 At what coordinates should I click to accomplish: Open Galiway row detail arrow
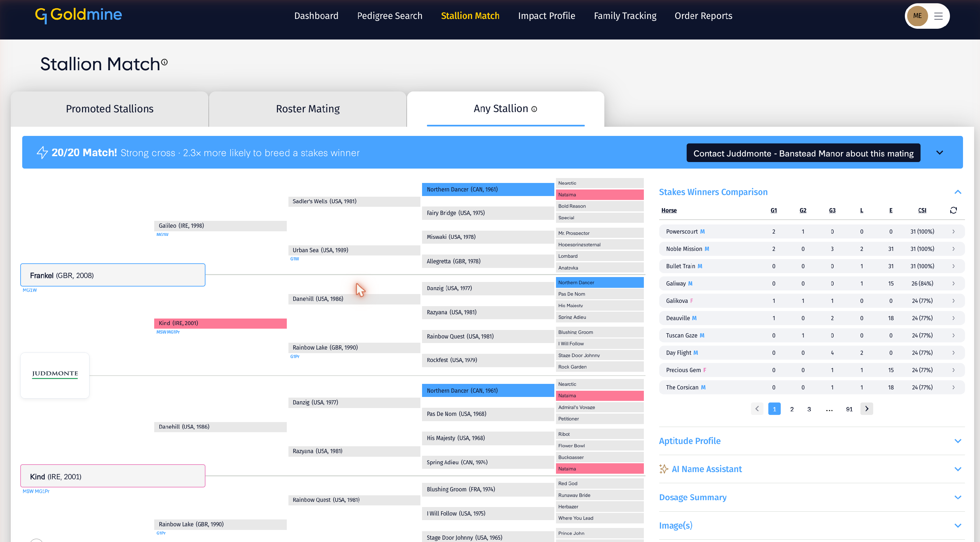click(x=953, y=283)
